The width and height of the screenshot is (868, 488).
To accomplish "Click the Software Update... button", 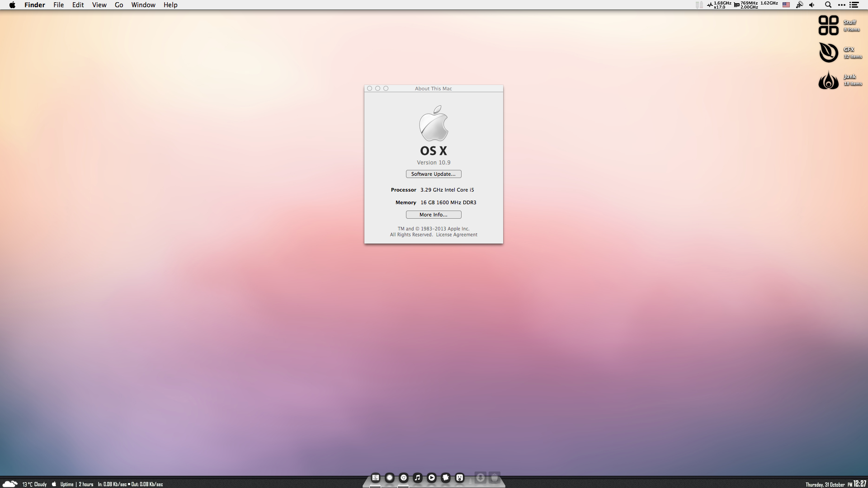I will [434, 174].
